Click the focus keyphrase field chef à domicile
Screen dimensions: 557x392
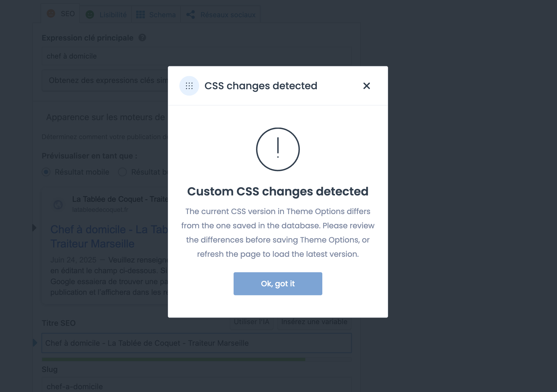tap(196, 56)
